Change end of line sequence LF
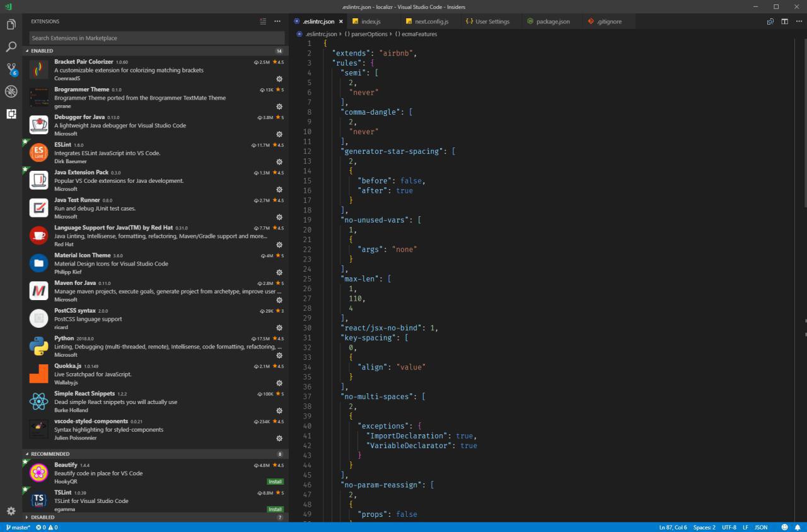Screen dimensions: 807x532 [x=745, y=527]
